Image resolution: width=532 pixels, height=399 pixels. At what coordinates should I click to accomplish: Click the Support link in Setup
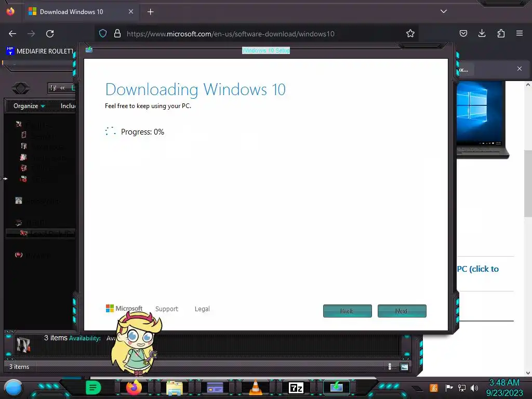point(167,309)
